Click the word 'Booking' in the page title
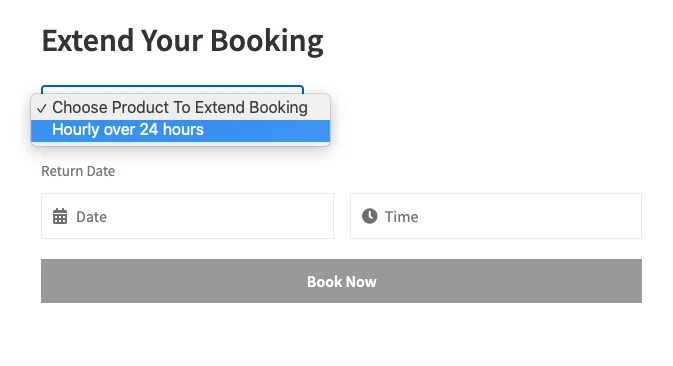The height and width of the screenshot is (366, 673). pos(267,42)
